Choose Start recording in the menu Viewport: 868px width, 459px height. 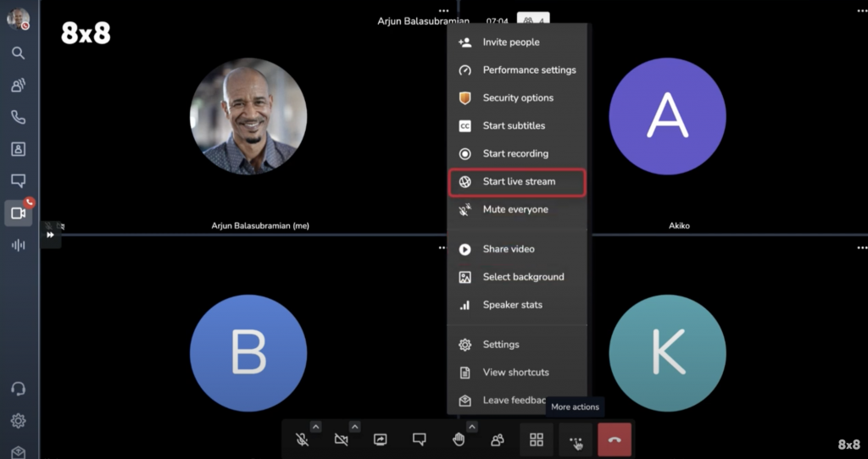tap(515, 153)
